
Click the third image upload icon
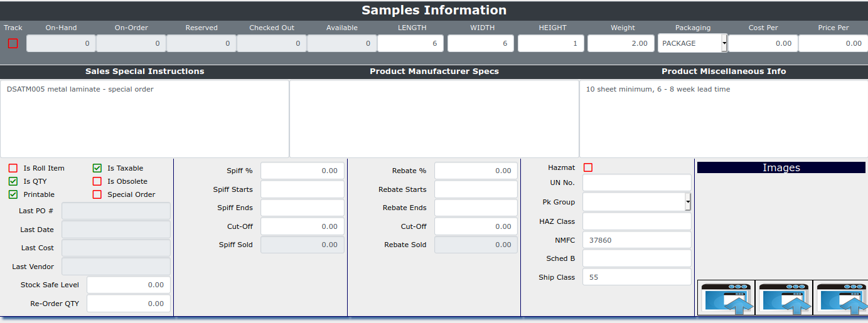tap(841, 298)
